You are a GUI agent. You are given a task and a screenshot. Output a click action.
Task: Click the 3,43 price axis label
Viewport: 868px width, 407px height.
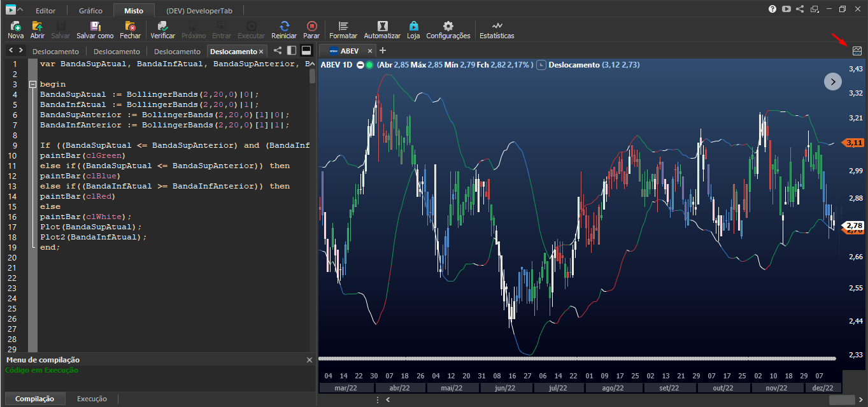(855, 68)
